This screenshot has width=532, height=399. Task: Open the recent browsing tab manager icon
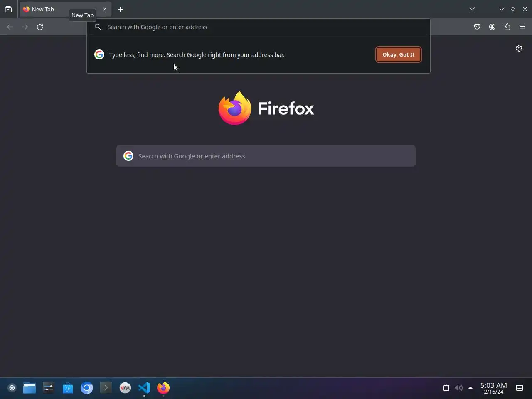pyautogui.click(x=8, y=9)
